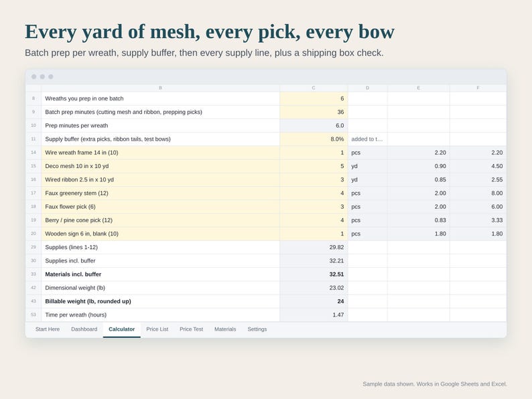Click the wreaths per batch value 6
Image resolution: width=532 pixels, height=399 pixels.
[314, 98]
